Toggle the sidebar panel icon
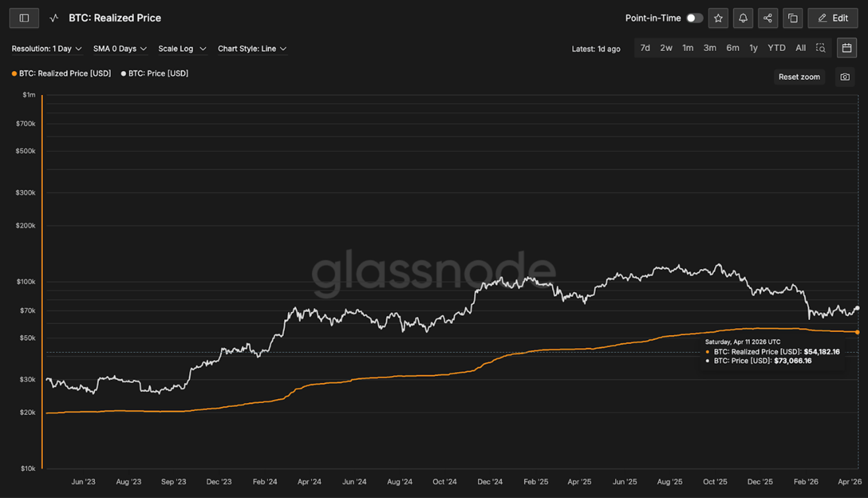 (x=24, y=18)
